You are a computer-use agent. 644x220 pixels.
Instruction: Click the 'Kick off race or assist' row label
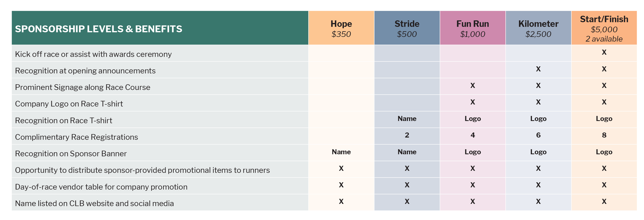pos(93,54)
